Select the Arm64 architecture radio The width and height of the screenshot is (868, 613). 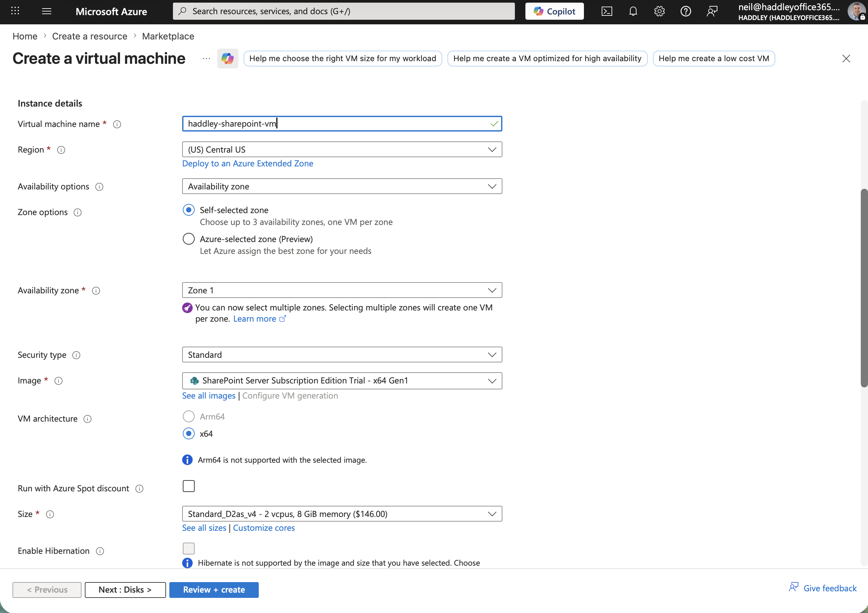[189, 416]
